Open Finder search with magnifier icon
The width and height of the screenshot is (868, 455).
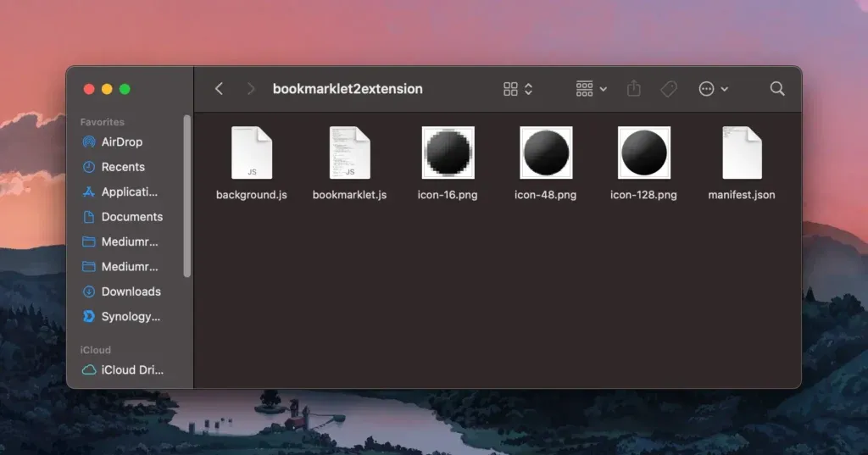[x=777, y=89]
